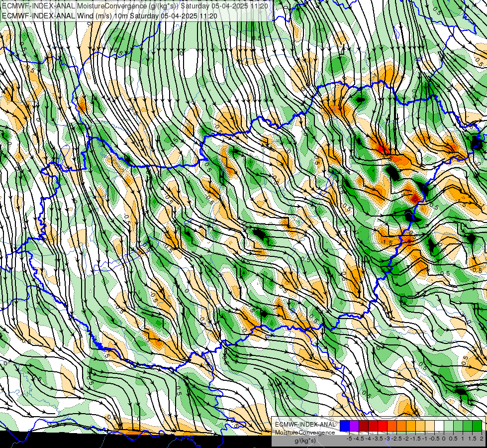This screenshot has height=448, width=487.
Task: Pick the darkest green swatch left of 2
Action: pos(477,426)
